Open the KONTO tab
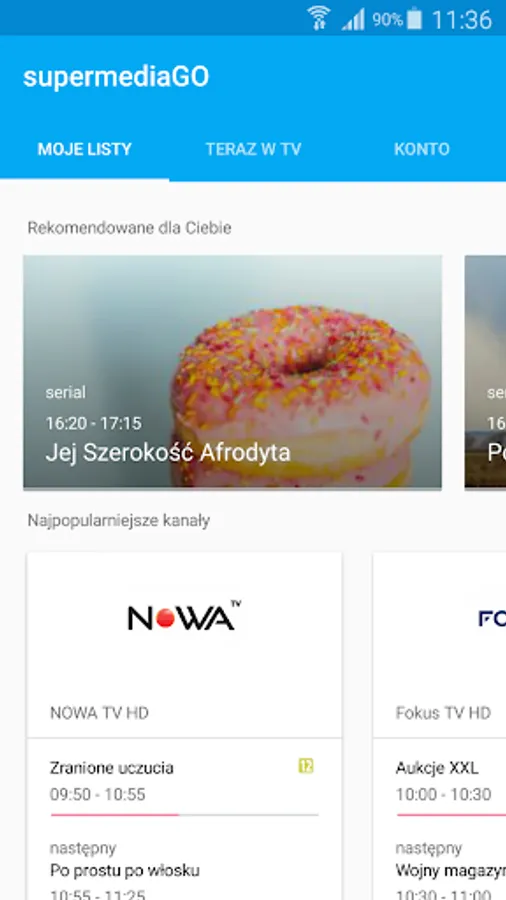 pos(422,149)
